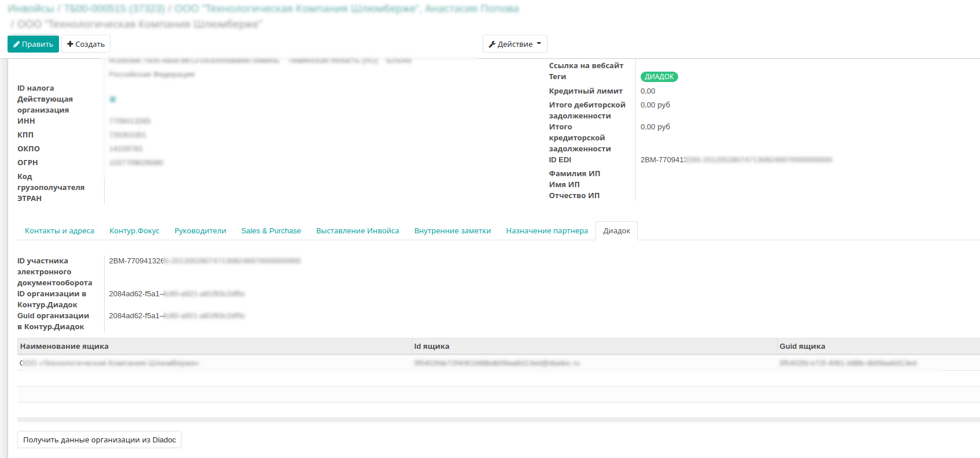
Task: Click Получить данные организации из Diadoc button
Action: (99, 440)
